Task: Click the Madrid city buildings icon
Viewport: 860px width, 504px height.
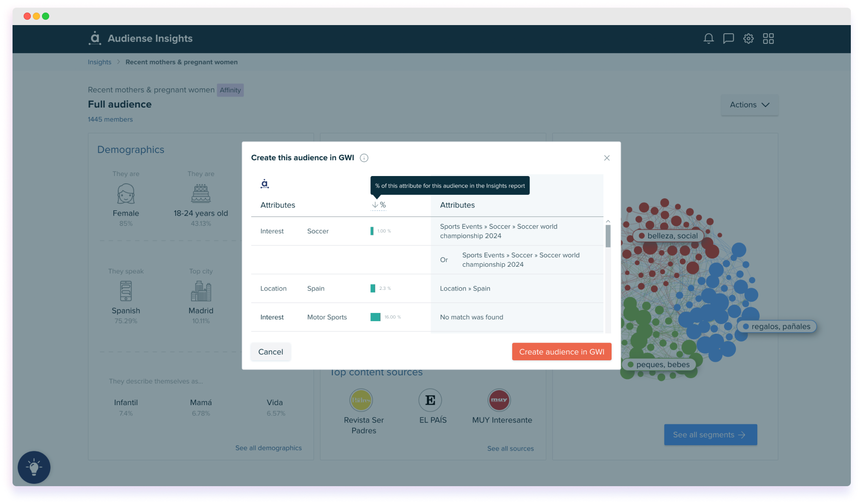Action: [x=201, y=291]
